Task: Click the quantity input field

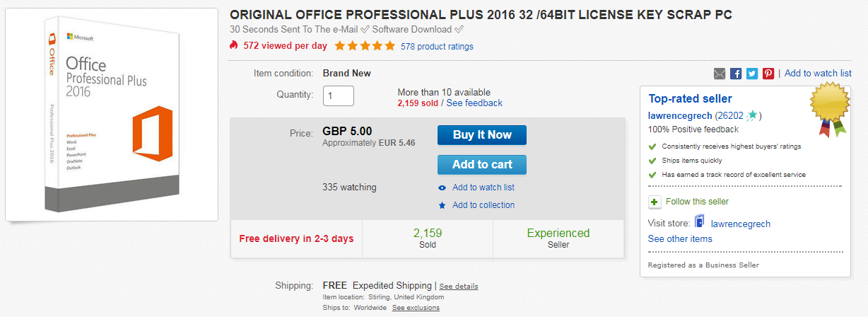Action: coord(339,96)
